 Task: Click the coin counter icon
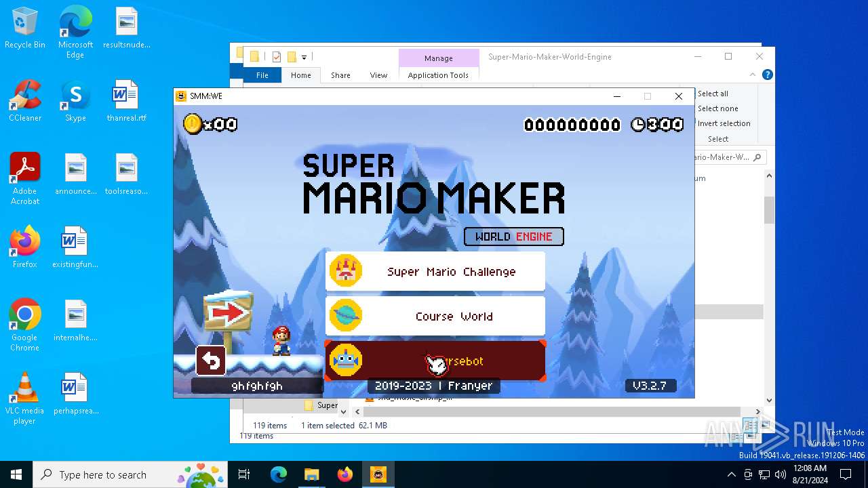pyautogui.click(x=193, y=124)
